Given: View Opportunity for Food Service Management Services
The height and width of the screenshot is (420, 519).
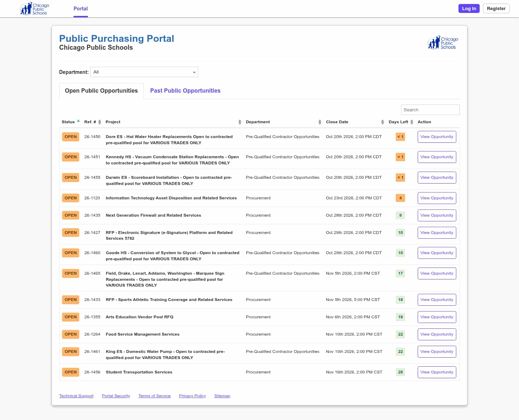Looking at the screenshot, I should click(437, 335).
